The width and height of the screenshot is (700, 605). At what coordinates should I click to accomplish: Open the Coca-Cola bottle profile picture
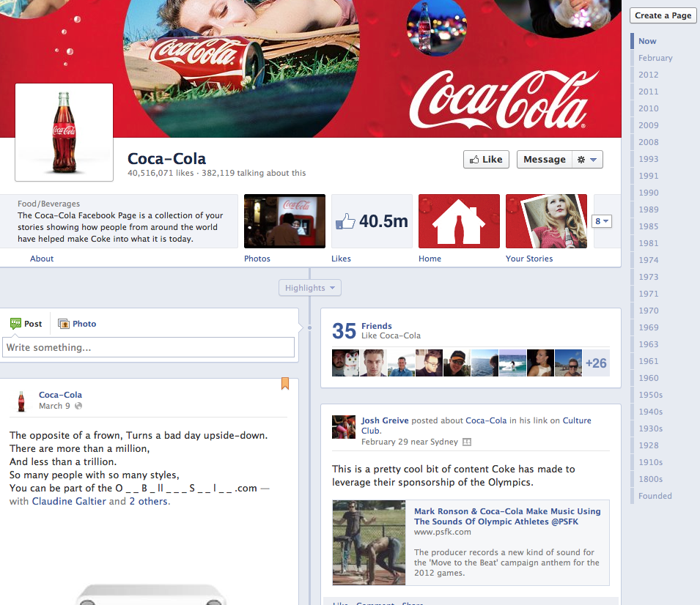point(64,132)
